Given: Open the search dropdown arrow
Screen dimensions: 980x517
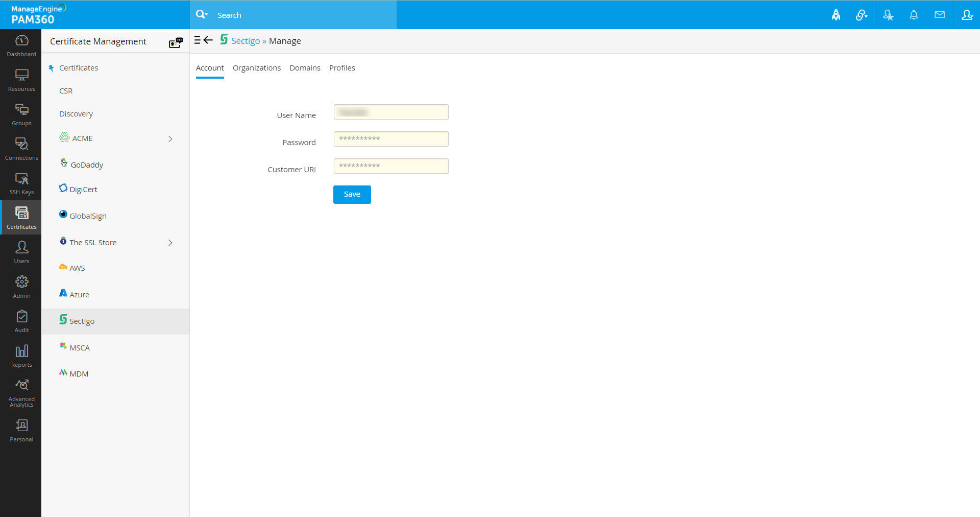Looking at the screenshot, I should 207,15.
